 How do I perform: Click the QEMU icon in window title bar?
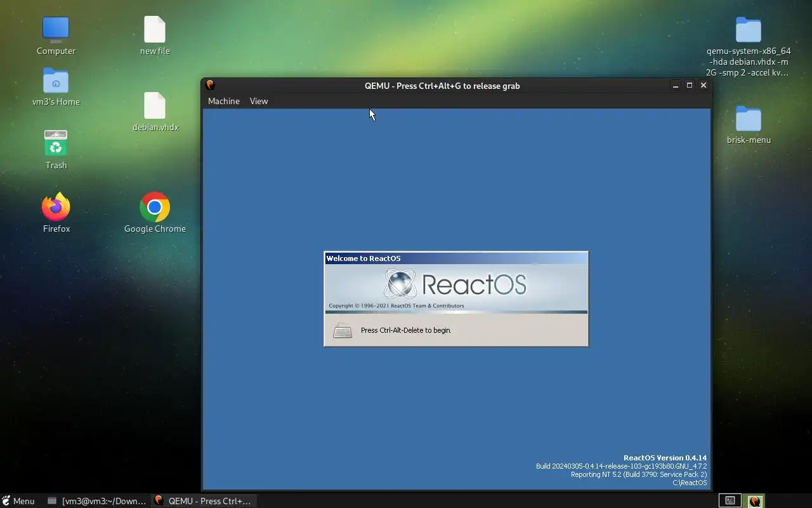click(x=210, y=85)
